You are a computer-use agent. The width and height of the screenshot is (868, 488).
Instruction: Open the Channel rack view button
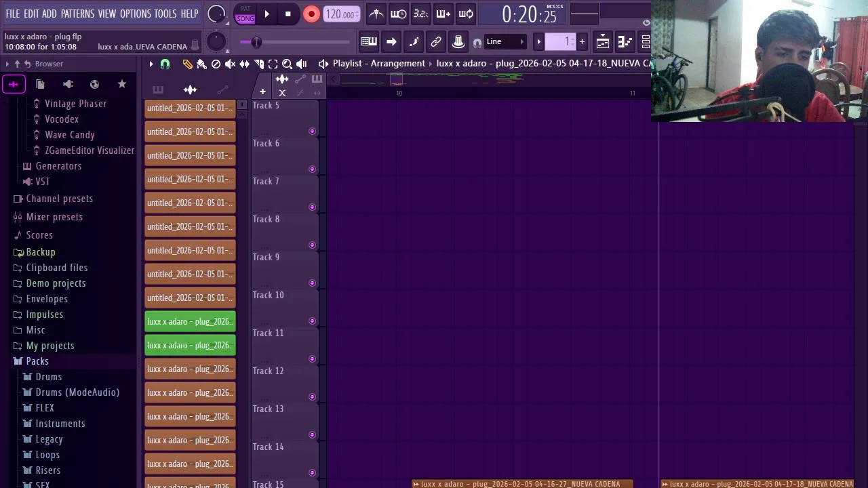click(x=645, y=42)
